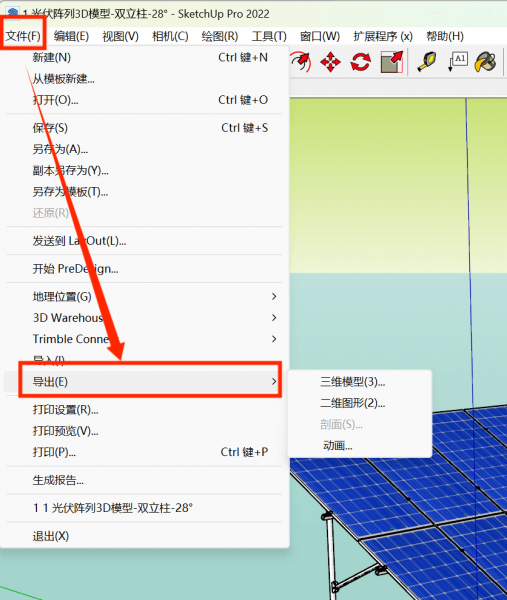The height and width of the screenshot is (600, 507).
Task: Choose 从模板新建... menu entry
Action: click(144, 79)
